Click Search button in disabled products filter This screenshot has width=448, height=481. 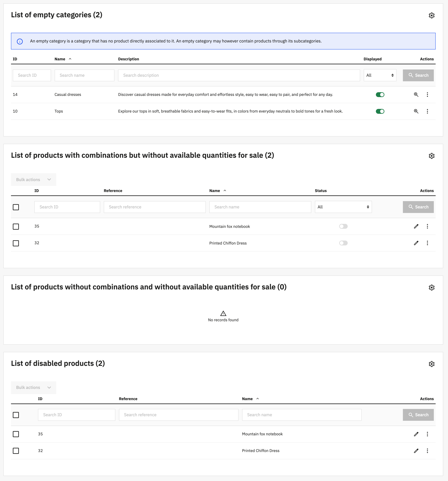pos(418,415)
